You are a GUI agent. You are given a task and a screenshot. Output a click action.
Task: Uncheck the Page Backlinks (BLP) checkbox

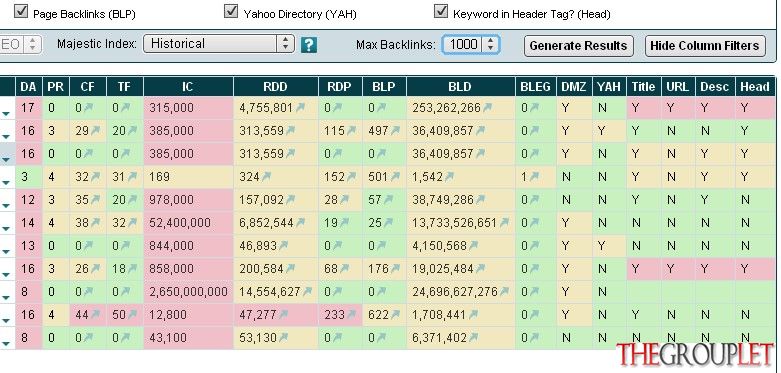[x=21, y=10]
